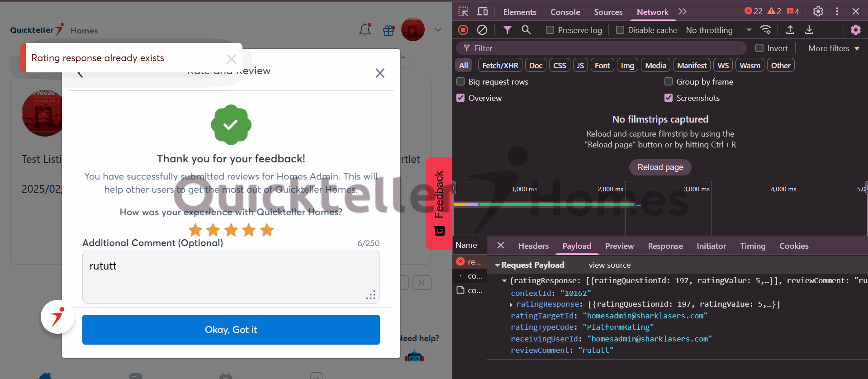Expand the ratingResponse array node
The image size is (868, 379).
(511, 304)
